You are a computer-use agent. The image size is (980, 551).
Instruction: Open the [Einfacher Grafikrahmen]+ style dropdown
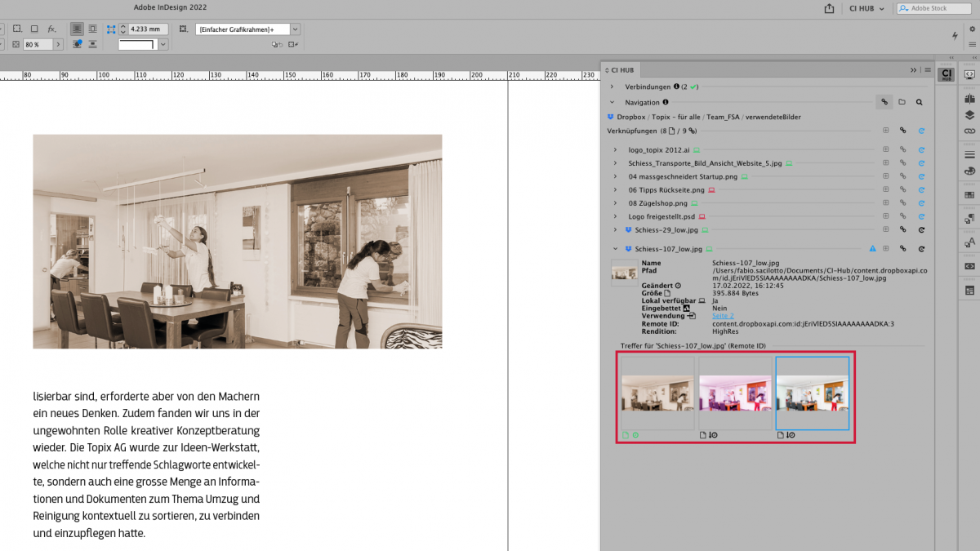pos(295,29)
